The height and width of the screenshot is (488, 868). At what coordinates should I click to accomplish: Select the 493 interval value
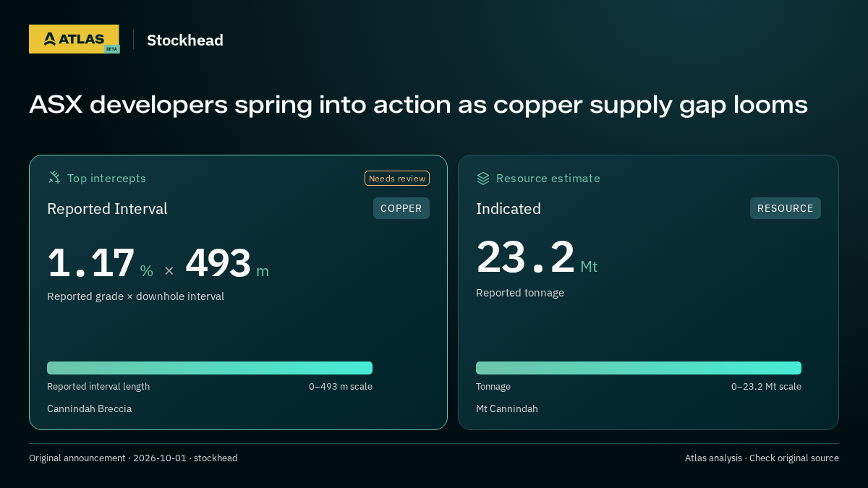[218, 262]
